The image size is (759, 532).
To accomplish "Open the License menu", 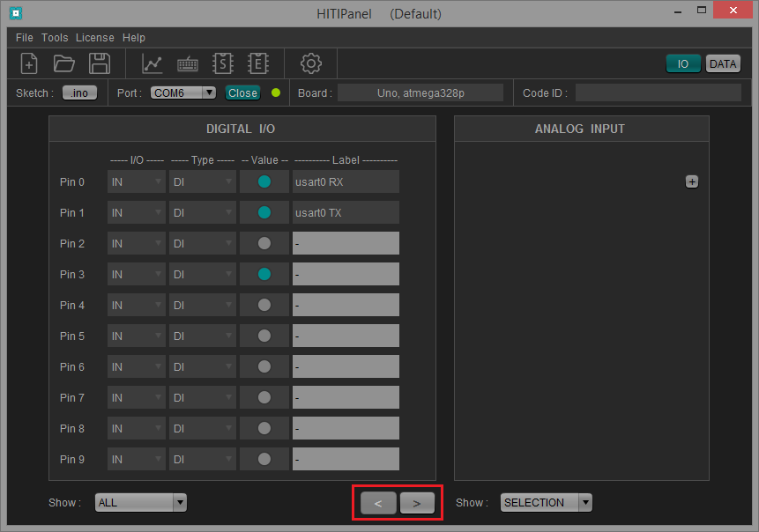I will [95, 38].
